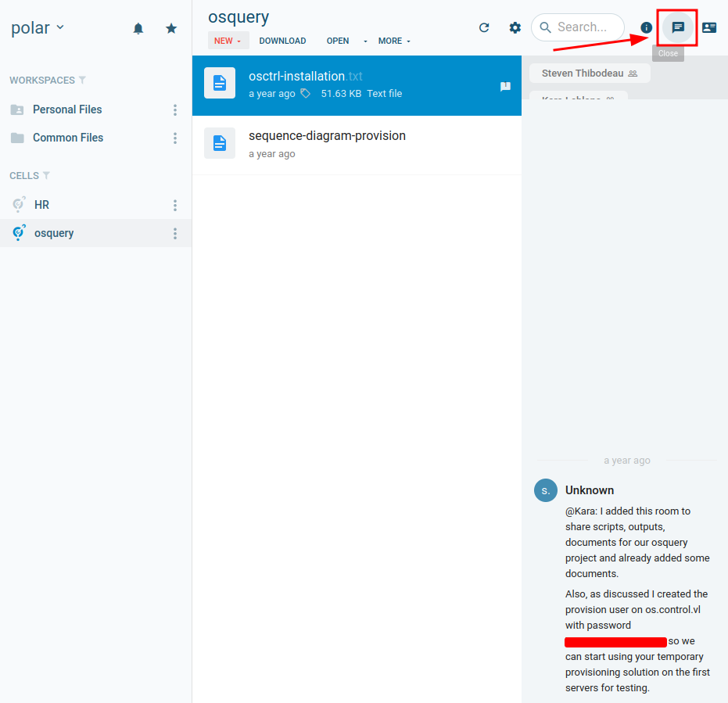Click the osctrl-installation.txt file icon
Image resolution: width=728 pixels, height=703 pixels.
click(220, 83)
